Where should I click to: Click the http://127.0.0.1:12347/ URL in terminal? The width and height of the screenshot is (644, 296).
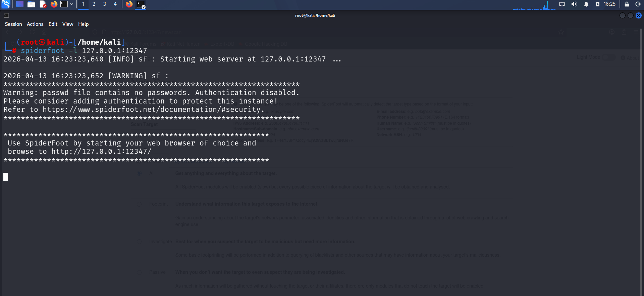click(x=101, y=152)
